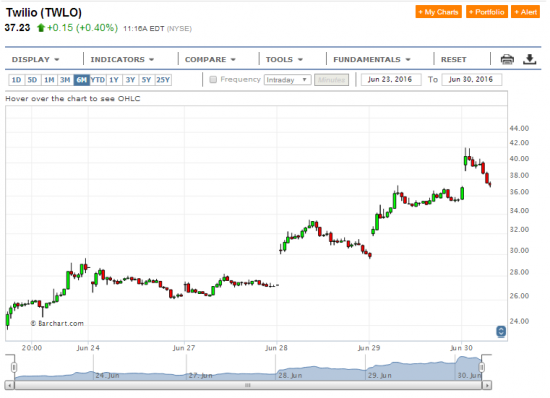Screen dimensions: 550x398
Task: Click the end date field Jun 30, 2016
Action: coord(472,80)
